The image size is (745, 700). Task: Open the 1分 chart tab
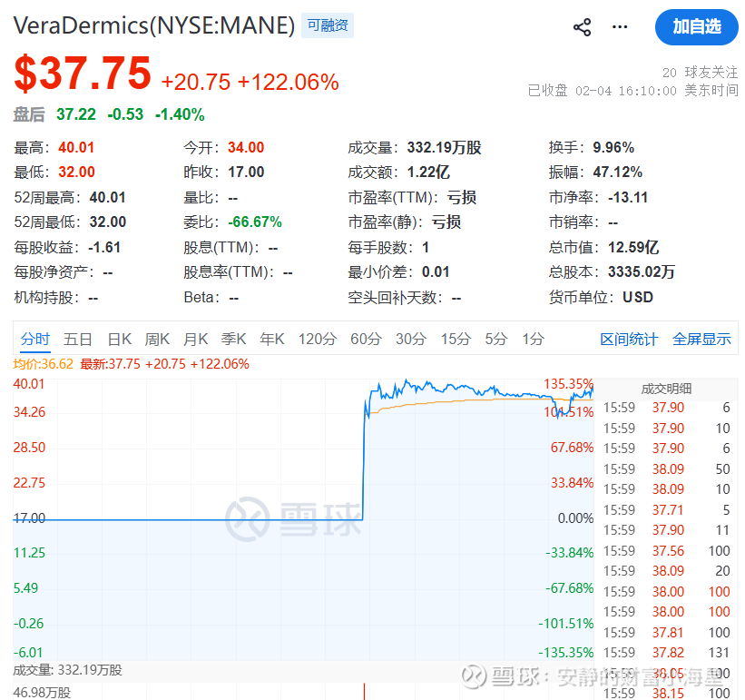click(533, 339)
